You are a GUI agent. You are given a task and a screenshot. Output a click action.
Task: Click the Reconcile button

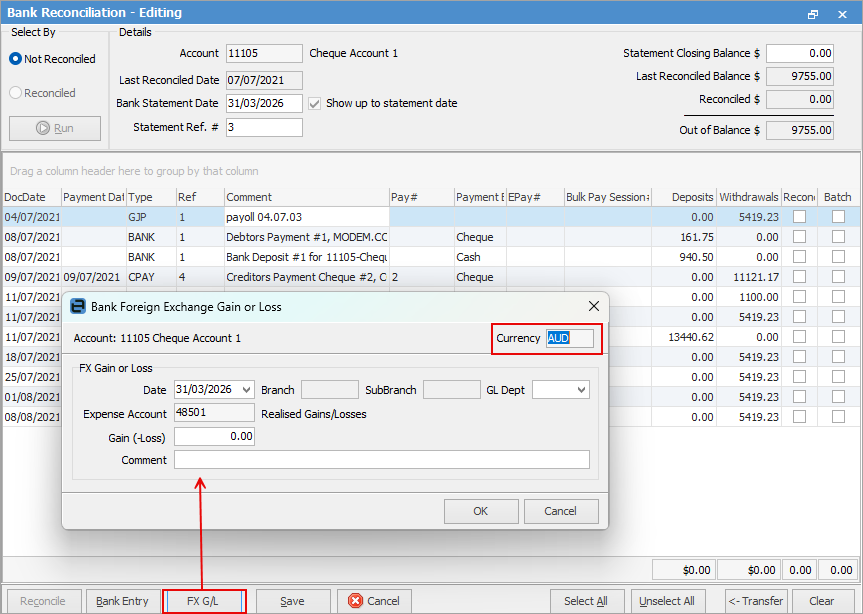point(43,601)
